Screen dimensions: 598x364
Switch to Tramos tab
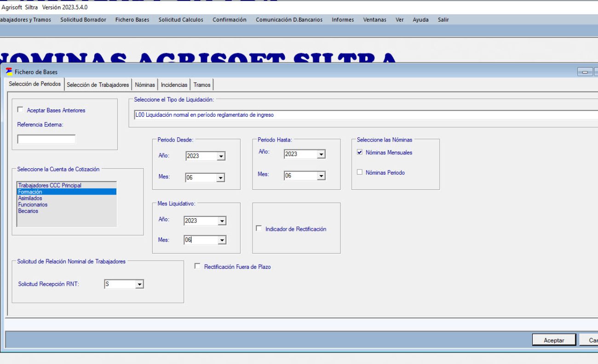[202, 85]
